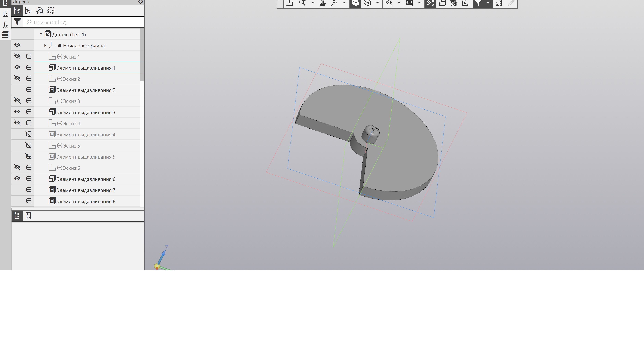Switch to wireframe display mode
Image resolution: width=644 pixels, height=345 pixels.
coord(367,3)
